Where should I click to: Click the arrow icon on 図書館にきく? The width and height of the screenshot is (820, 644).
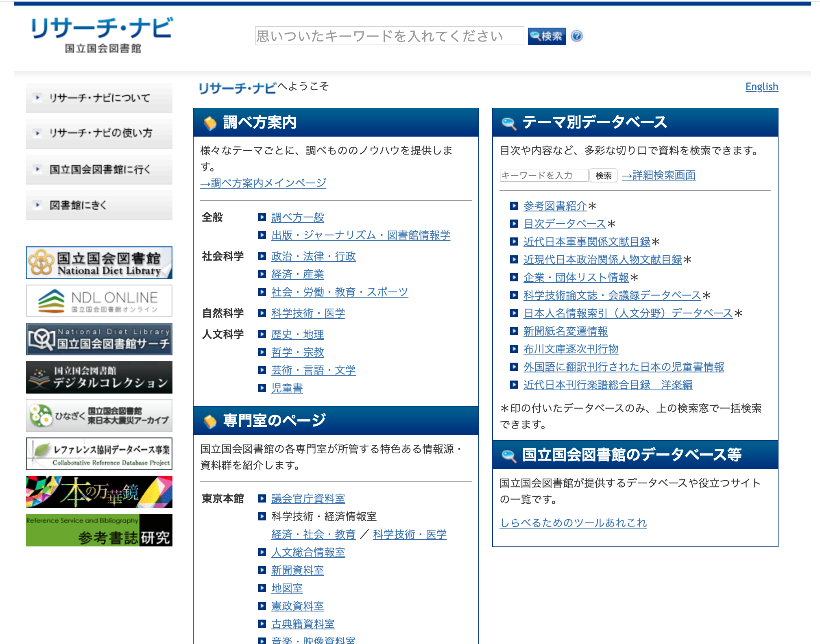[38, 205]
